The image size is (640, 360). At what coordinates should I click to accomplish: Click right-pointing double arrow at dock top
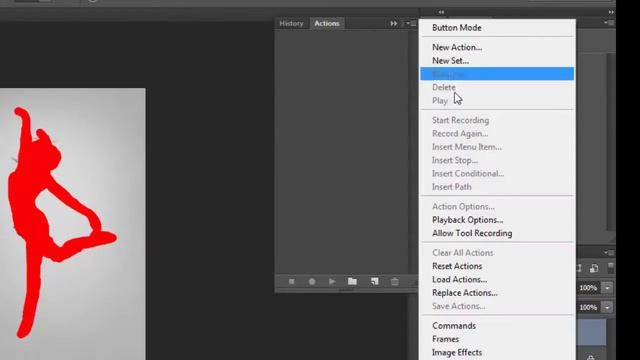(611, 12)
